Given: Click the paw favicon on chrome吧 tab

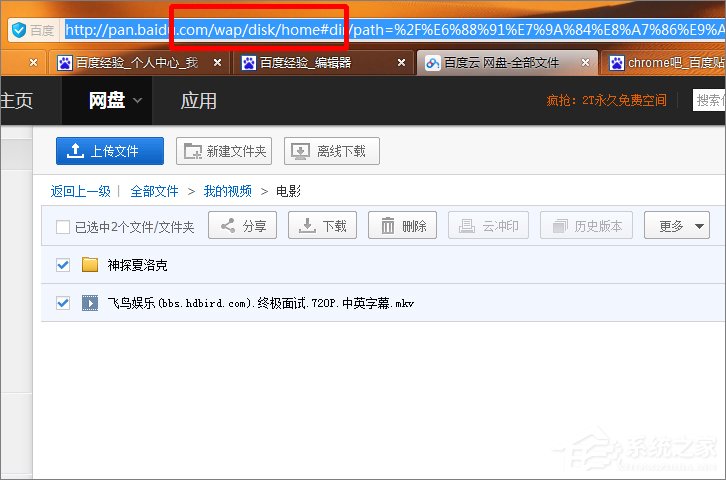Looking at the screenshot, I should (617, 62).
